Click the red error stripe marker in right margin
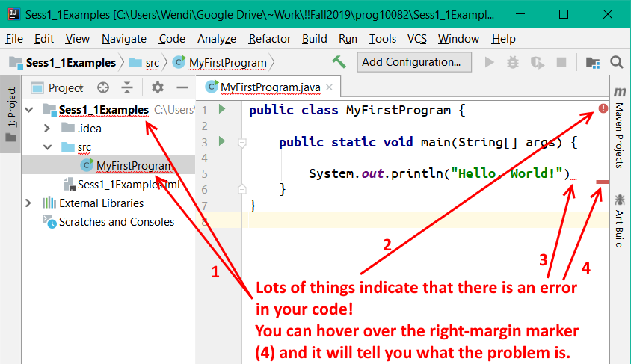This screenshot has height=364, width=631. point(603,181)
